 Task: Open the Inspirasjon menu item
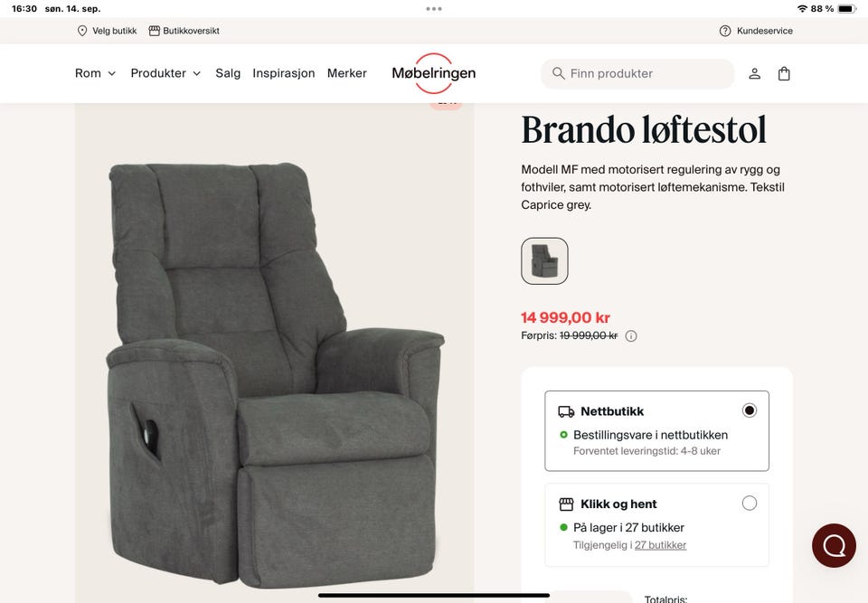[283, 73]
